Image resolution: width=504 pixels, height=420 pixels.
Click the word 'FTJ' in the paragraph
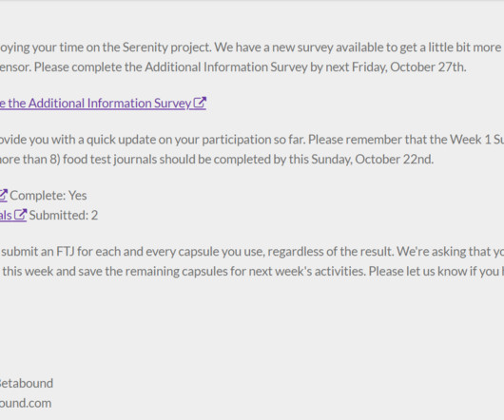click(x=66, y=251)
